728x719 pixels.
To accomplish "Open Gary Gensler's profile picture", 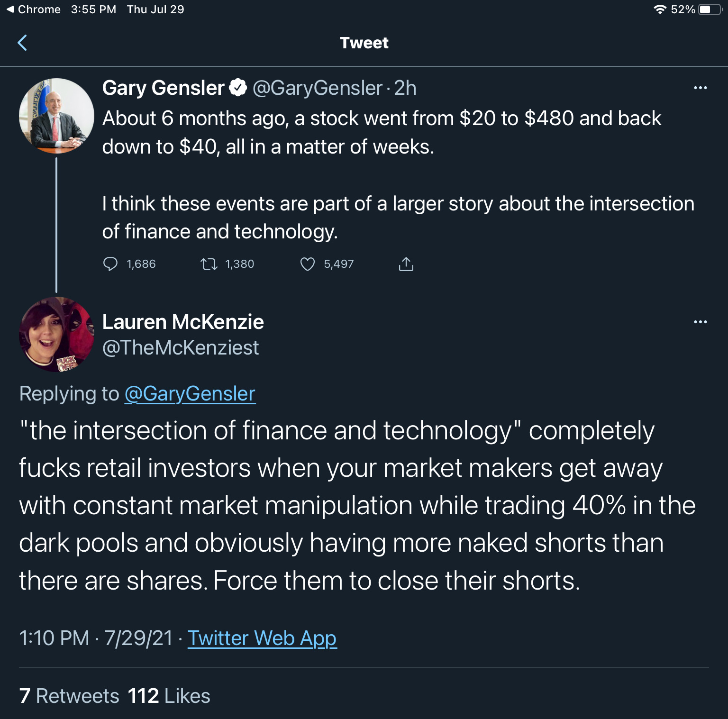I will (x=56, y=116).
